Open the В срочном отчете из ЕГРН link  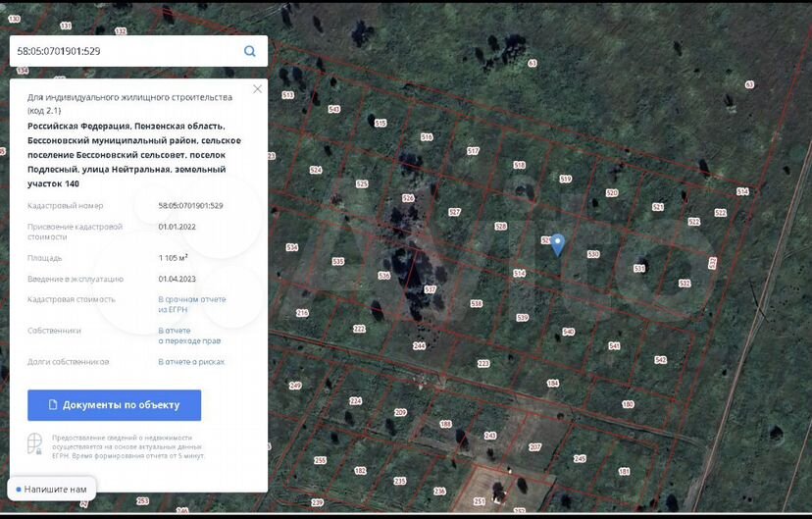click(192, 304)
